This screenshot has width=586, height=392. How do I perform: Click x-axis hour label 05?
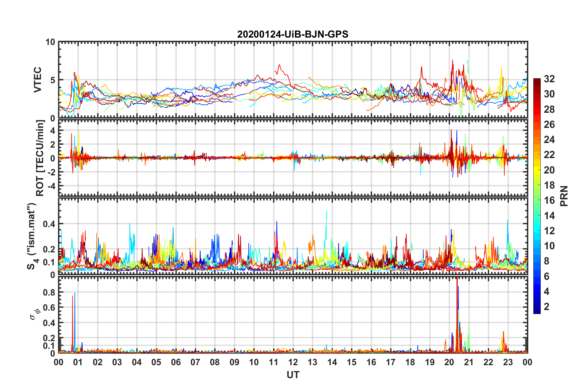point(156,362)
